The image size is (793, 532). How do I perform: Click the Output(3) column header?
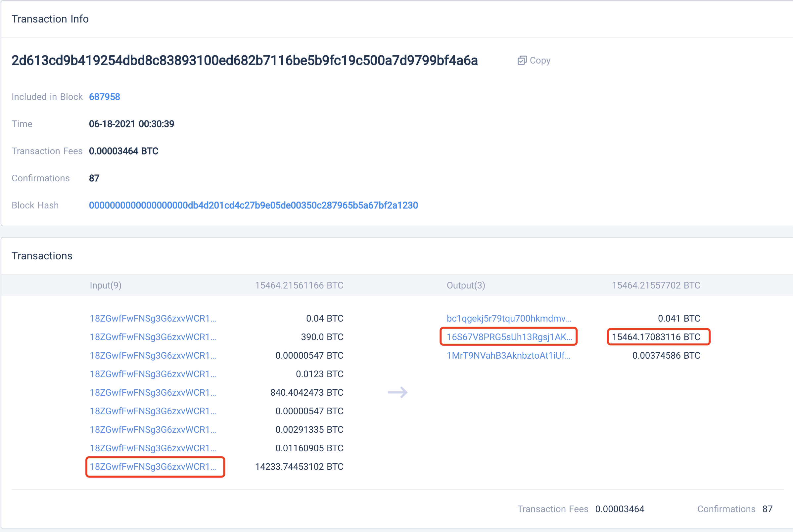(466, 285)
